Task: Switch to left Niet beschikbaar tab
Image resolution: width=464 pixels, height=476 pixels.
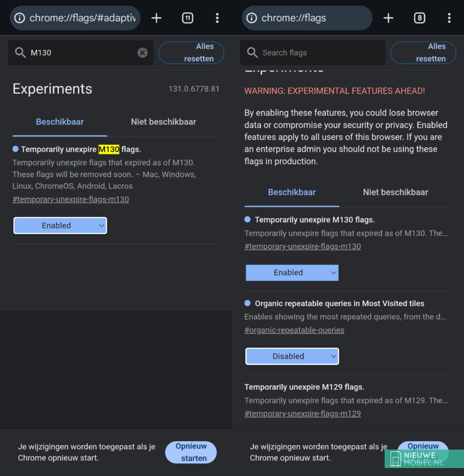Action: point(163,122)
